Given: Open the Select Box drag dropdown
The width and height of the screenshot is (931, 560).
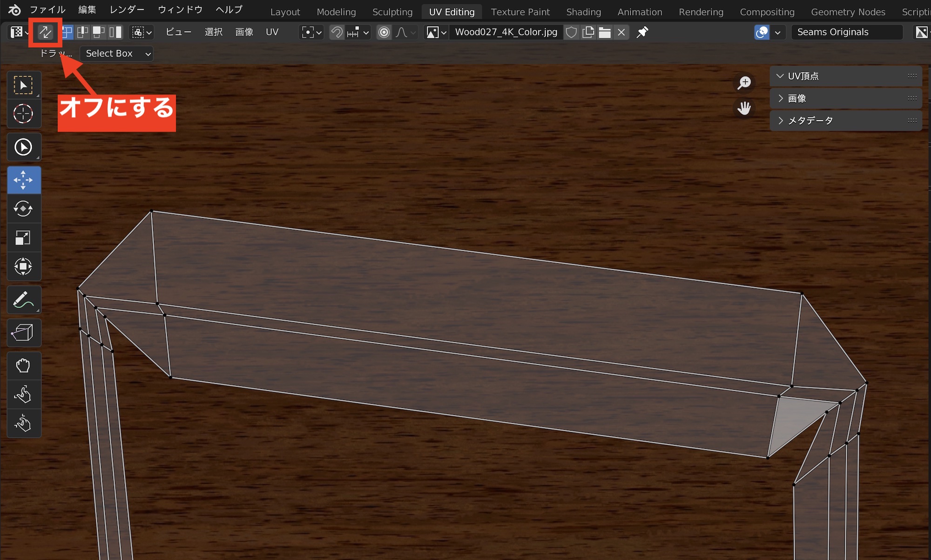Looking at the screenshot, I should point(116,53).
